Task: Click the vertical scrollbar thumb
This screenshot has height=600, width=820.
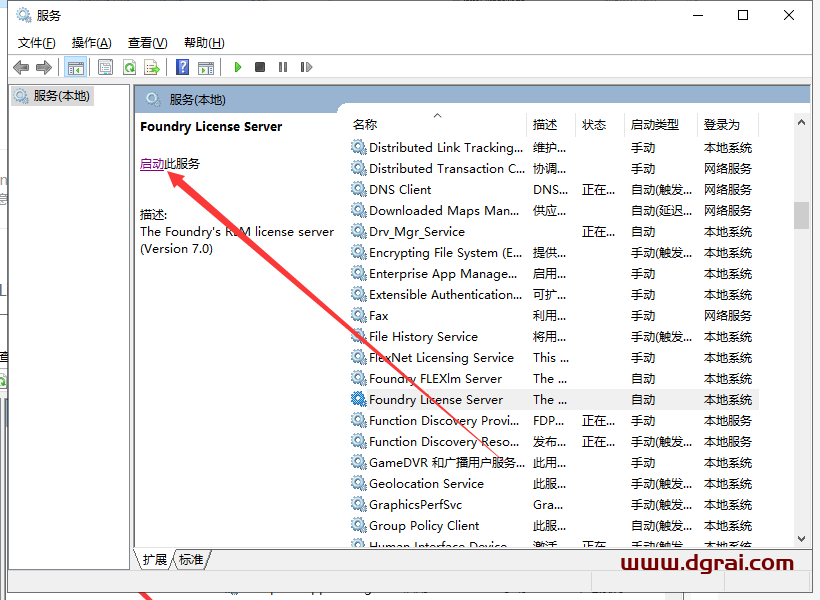Action: pyautogui.click(x=801, y=216)
